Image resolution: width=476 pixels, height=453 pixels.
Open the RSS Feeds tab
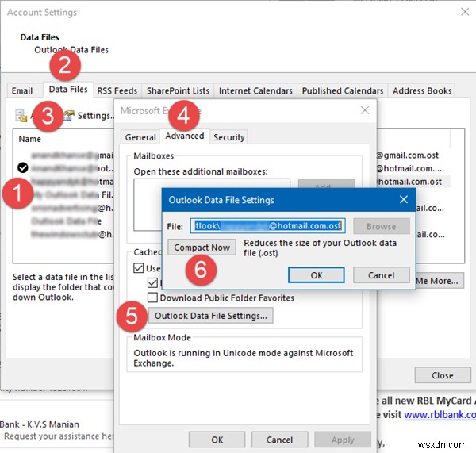coord(117,90)
